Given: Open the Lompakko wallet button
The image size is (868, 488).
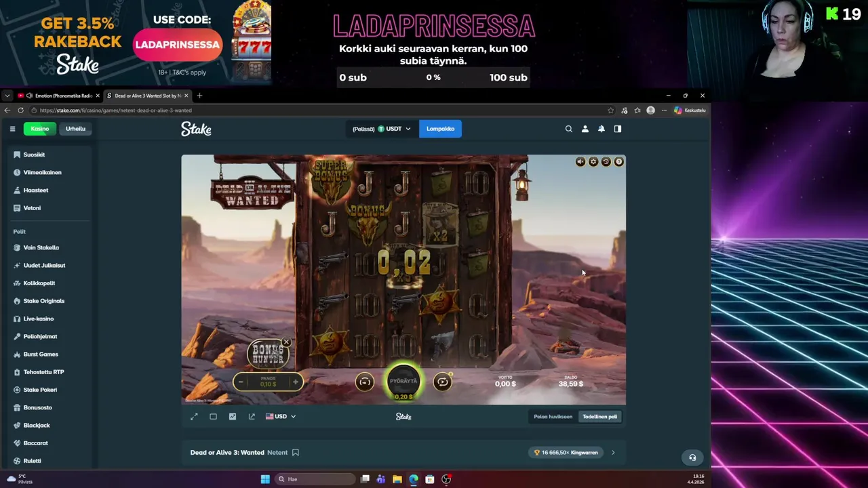Looking at the screenshot, I should pos(440,129).
